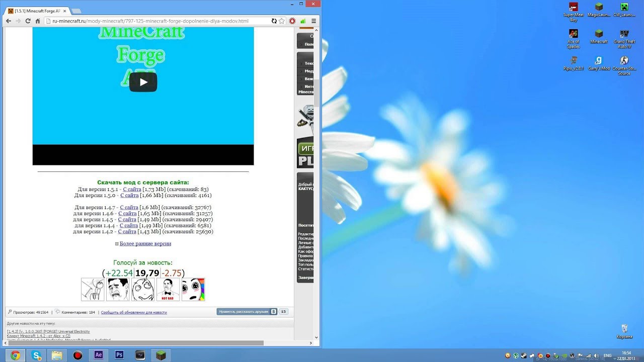Click the vertical scrollbar down arrow
Screen dimensions: 644x362
pos(316,337)
